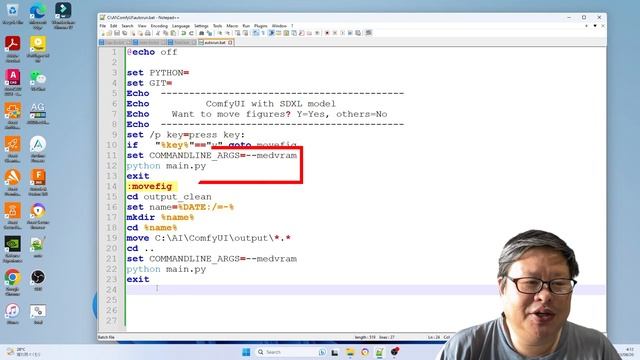The height and width of the screenshot is (360, 640).
Task: Click the Record Macro toolbar icon
Action: tap(327, 33)
